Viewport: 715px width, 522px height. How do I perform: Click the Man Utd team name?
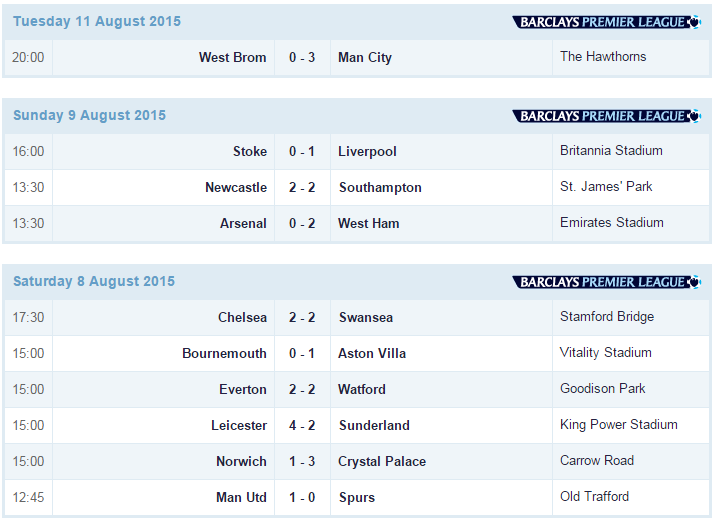[x=241, y=497]
